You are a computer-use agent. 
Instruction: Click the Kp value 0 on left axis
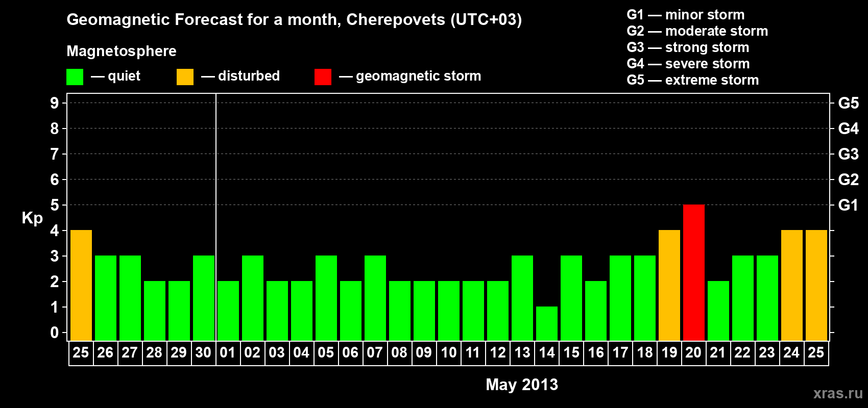pos(55,333)
